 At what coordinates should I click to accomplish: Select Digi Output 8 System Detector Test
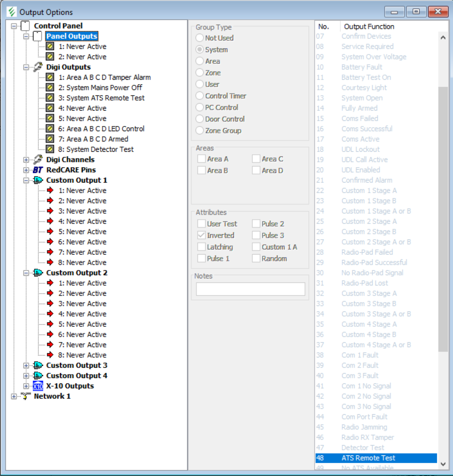click(96, 149)
